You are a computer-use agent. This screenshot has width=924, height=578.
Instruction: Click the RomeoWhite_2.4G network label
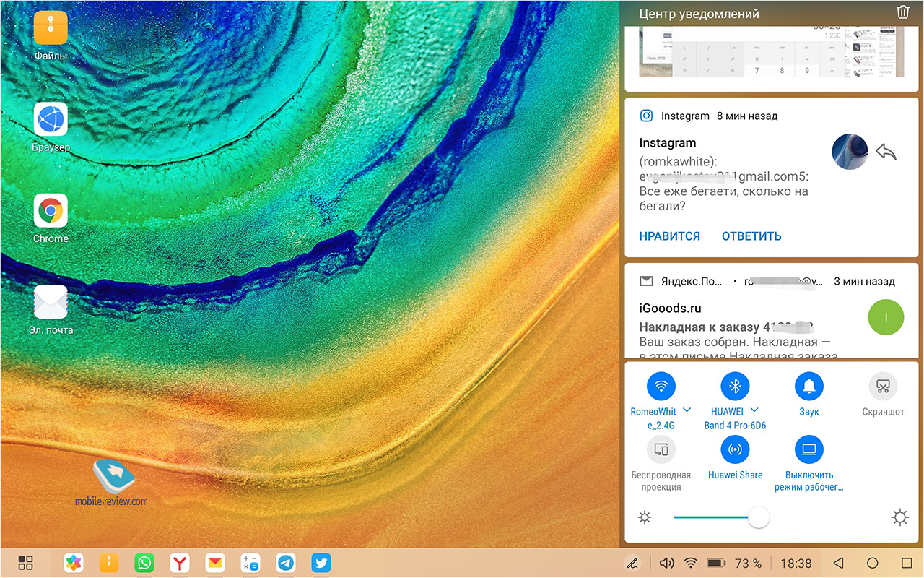pyautogui.click(x=653, y=418)
